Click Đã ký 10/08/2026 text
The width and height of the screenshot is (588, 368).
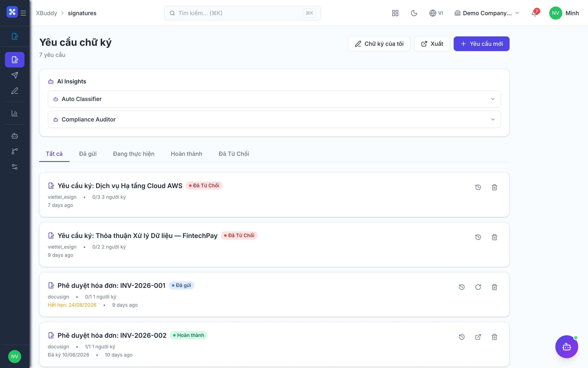(69, 355)
